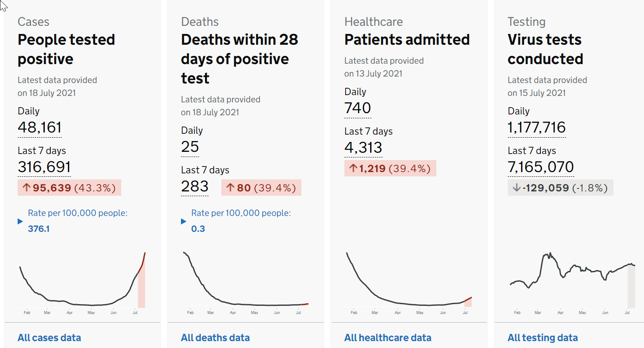
Task: Click the red up arrow beside 80
Action: point(230,188)
